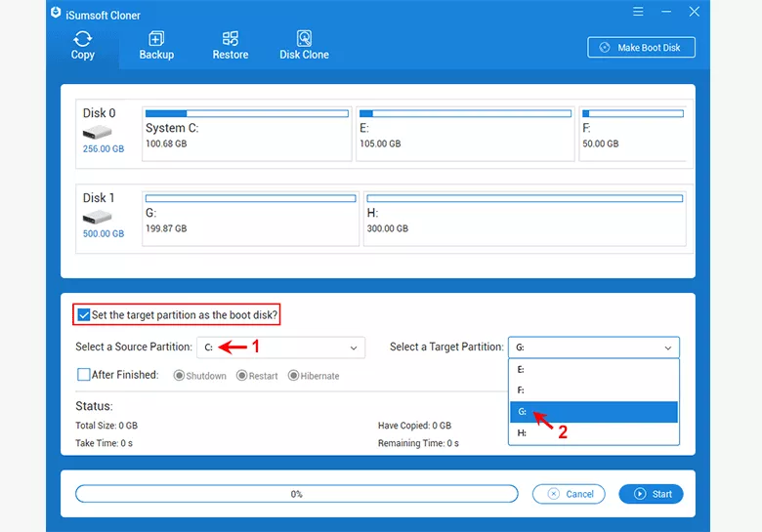
Task: Open the Copy tab icon
Action: [x=83, y=39]
